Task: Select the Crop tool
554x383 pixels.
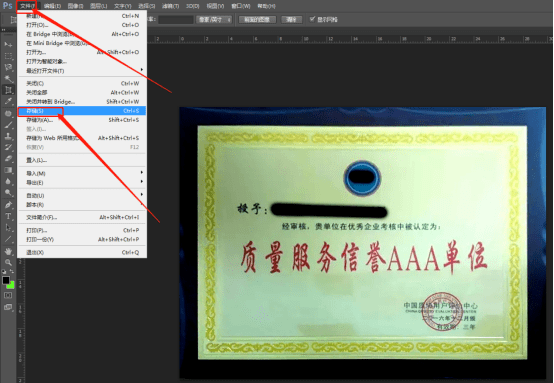Action: [8, 90]
